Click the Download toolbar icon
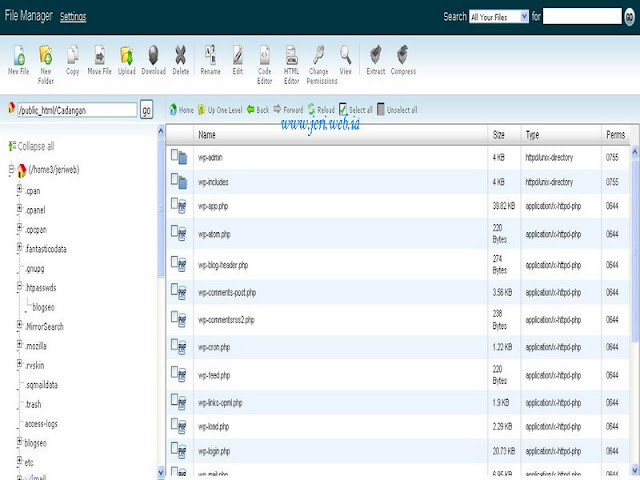640x480 pixels. click(153, 56)
